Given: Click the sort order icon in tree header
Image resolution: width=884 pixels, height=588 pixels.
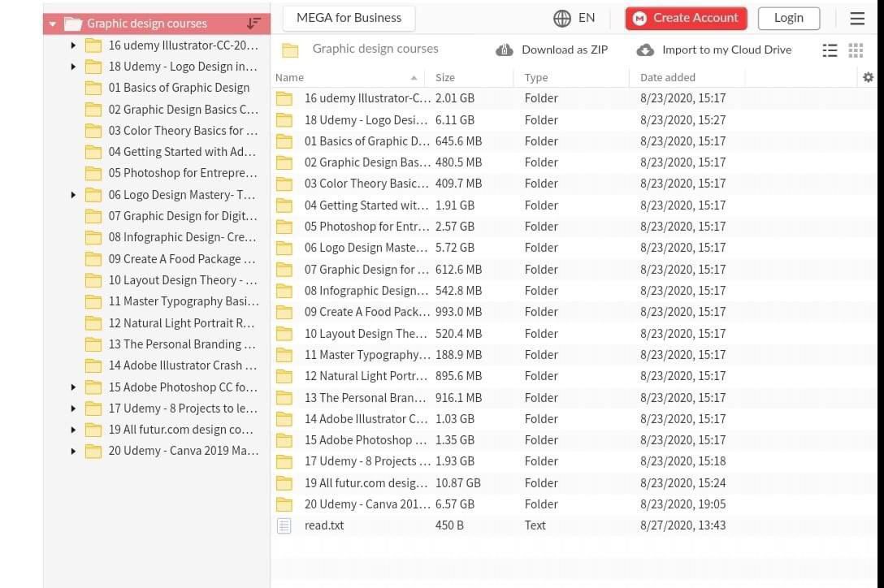Looking at the screenshot, I should 253,24.
